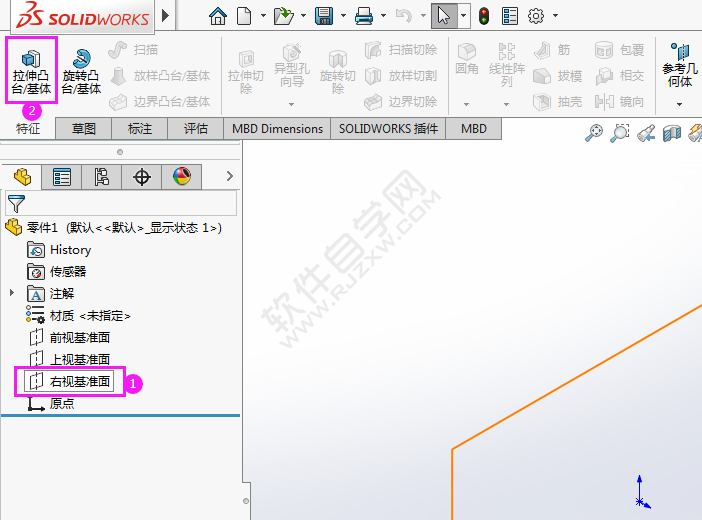Click Extruded Cut (拉伸切除) tool
This screenshot has height=520, width=702.
pyautogui.click(x=246, y=72)
